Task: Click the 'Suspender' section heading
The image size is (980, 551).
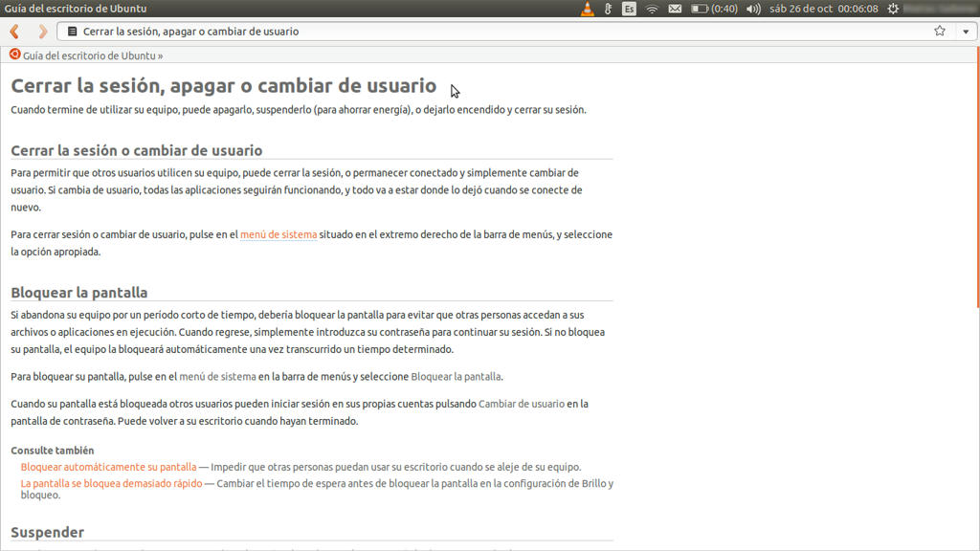Action: coord(48,532)
